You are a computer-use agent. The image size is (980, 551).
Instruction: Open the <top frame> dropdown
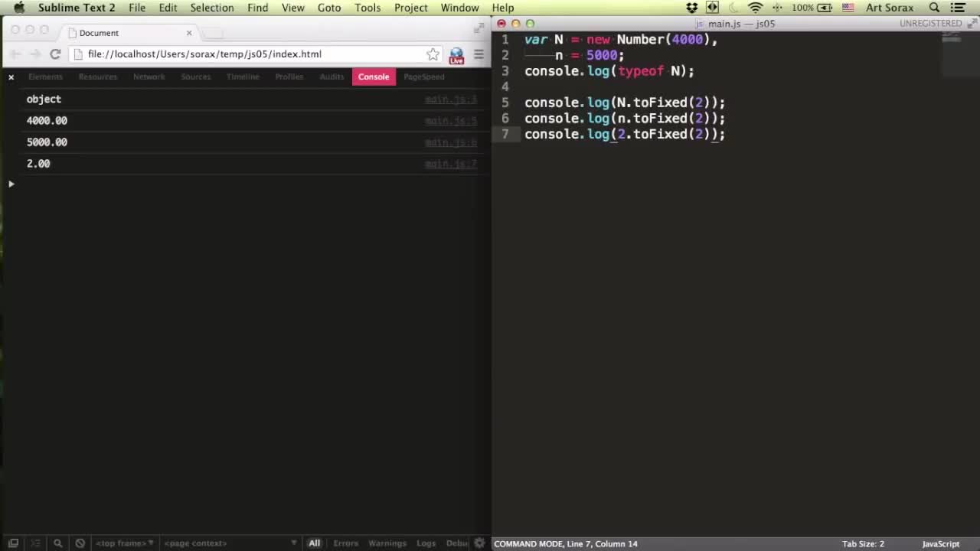click(x=124, y=543)
